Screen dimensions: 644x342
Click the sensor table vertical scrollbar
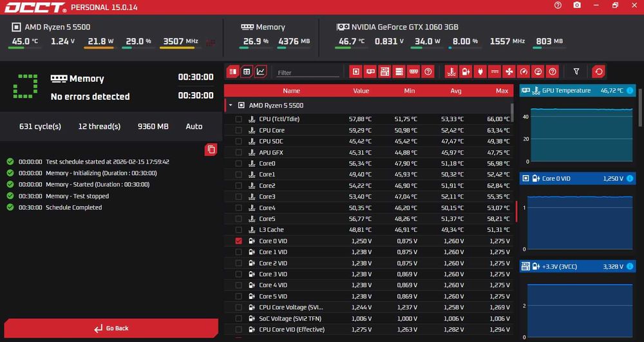[x=512, y=113]
